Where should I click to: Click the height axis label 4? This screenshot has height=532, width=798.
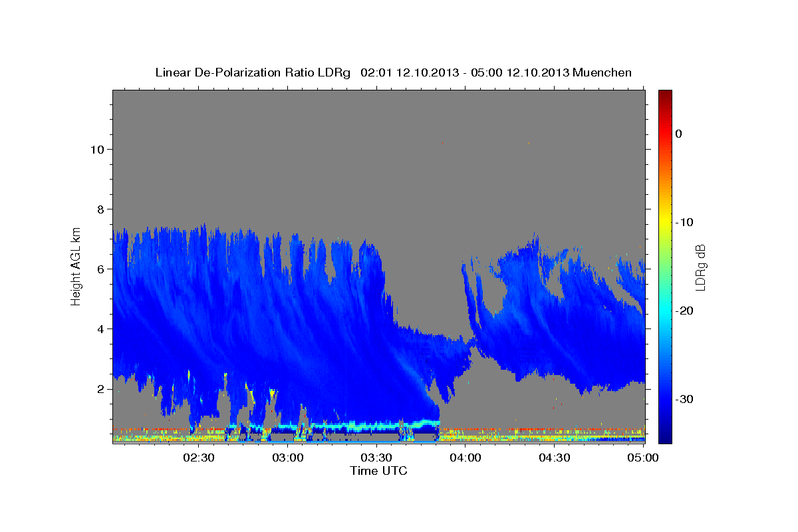pyautogui.click(x=99, y=329)
